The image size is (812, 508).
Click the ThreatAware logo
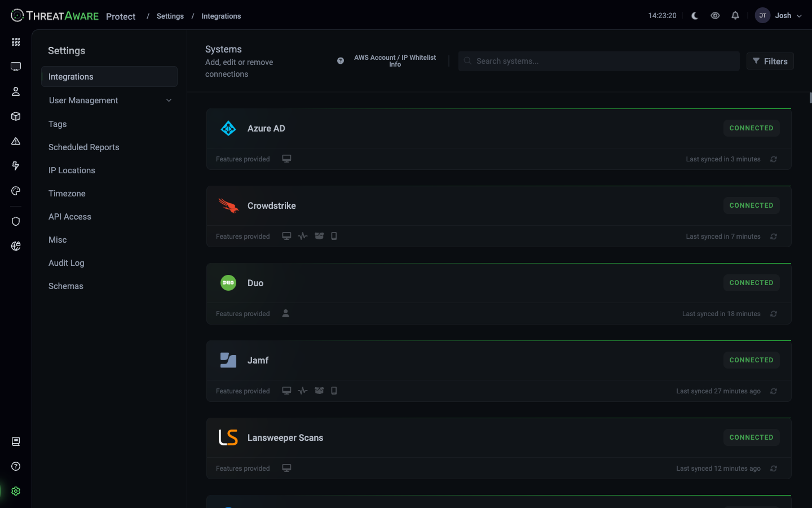point(55,16)
